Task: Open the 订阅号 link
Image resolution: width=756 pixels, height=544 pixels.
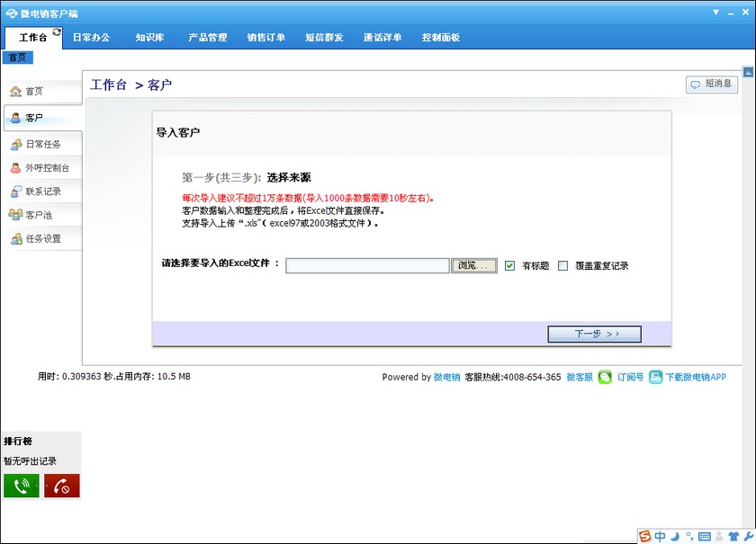Action: coord(631,377)
